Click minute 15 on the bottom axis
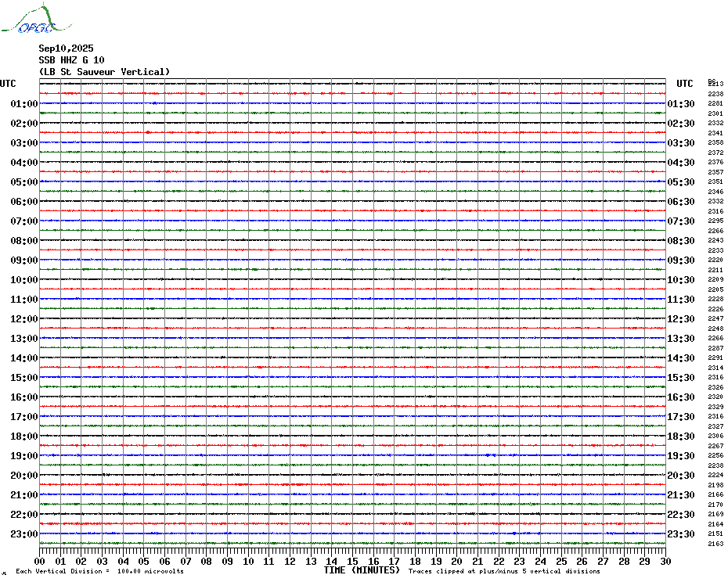 point(353,561)
